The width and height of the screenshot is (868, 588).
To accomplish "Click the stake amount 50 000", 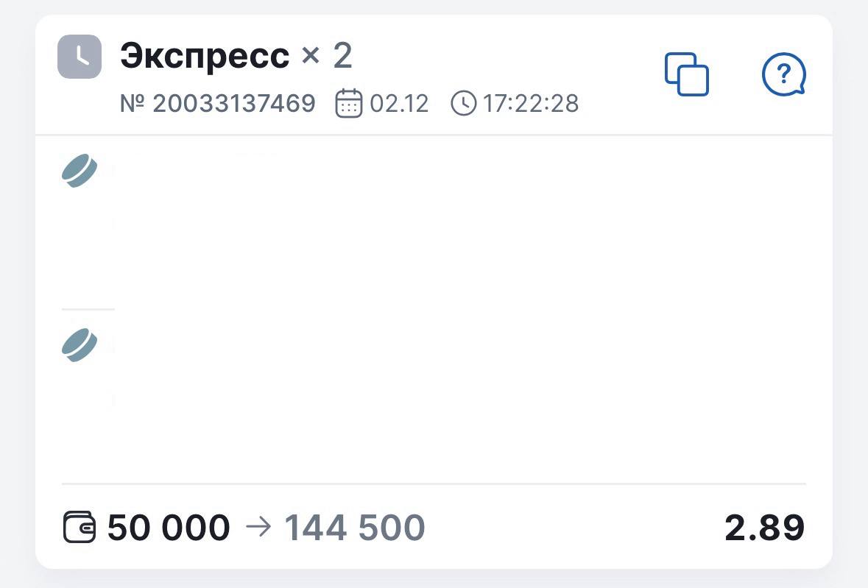I will click(x=169, y=528).
